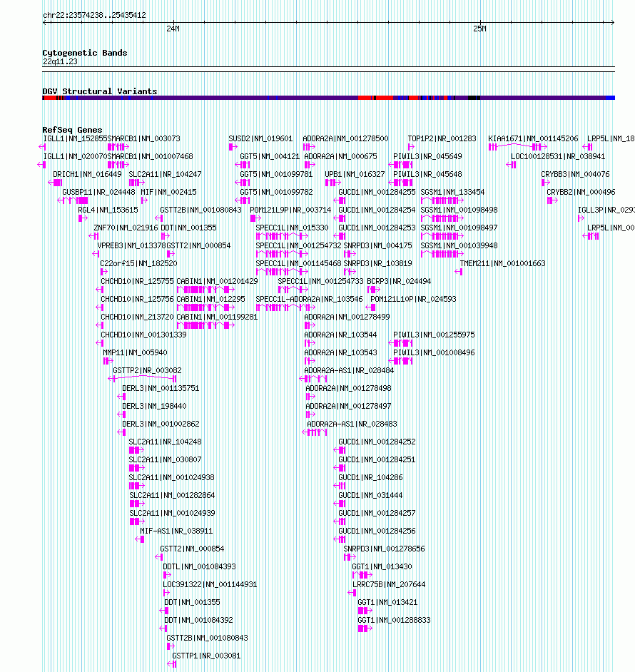635x672 pixels.
Task: Click the RGL4|NM_153615 gene label
Action: pyautogui.click(x=108, y=210)
